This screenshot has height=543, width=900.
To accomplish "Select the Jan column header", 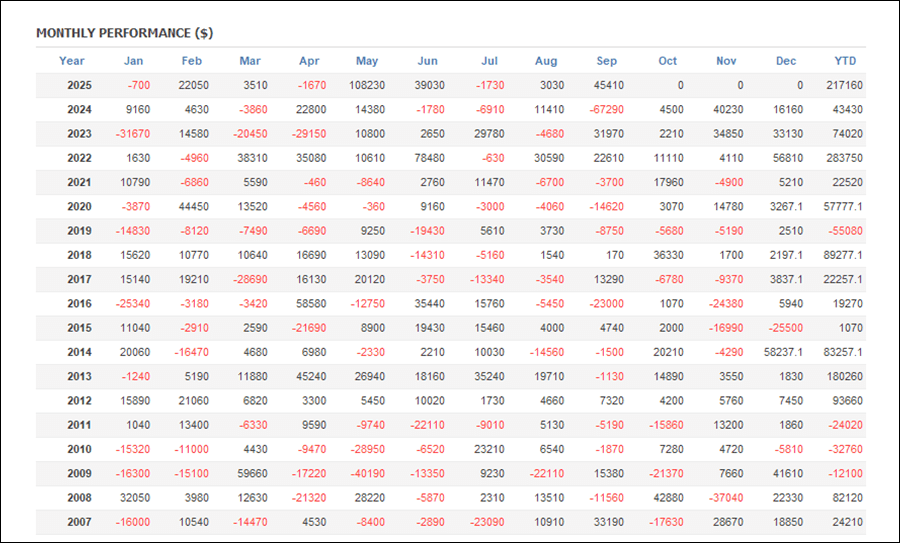I will point(133,61).
